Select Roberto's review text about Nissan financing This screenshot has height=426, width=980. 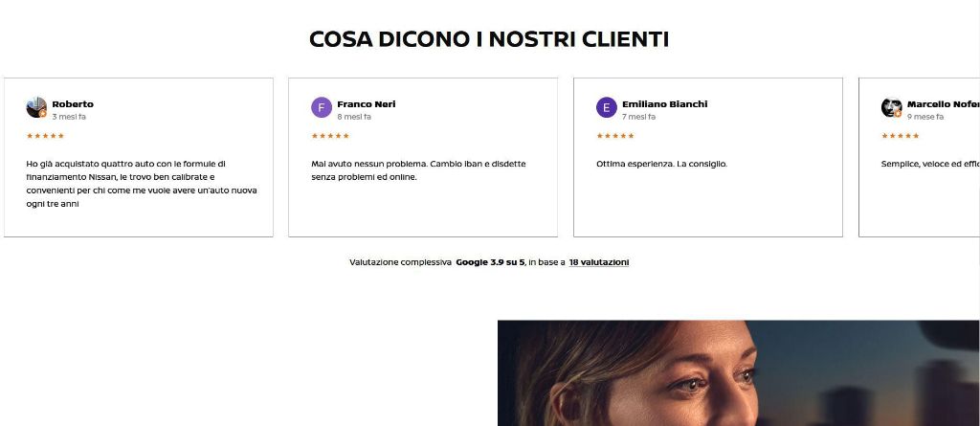(x=142, y=184)
